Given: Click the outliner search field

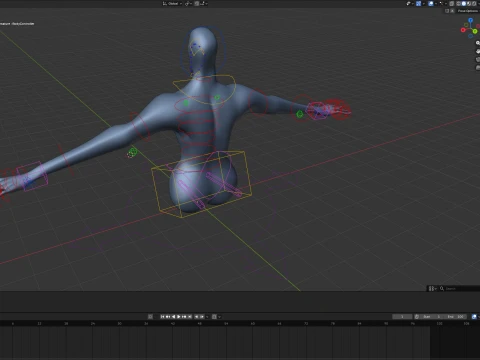Looking at the screenshot, I should (459, 289).
